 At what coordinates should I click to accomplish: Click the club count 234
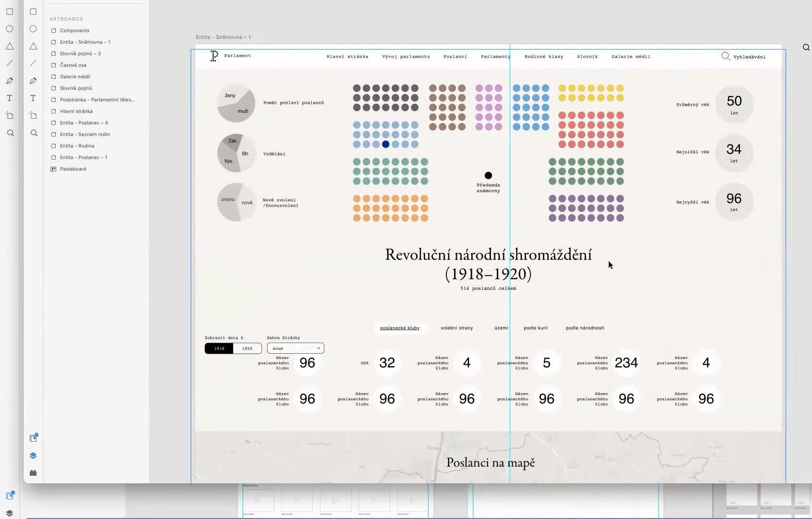626,363
